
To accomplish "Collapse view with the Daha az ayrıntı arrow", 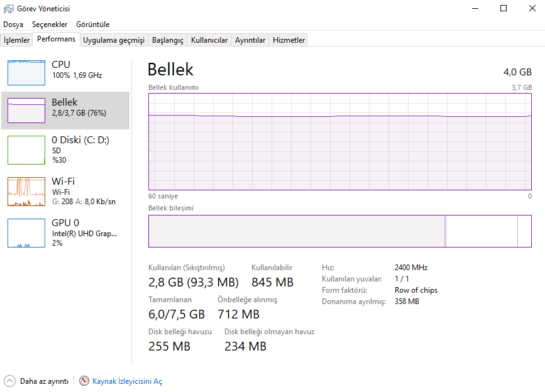I will pyautogui.click(x=10, y=381).
